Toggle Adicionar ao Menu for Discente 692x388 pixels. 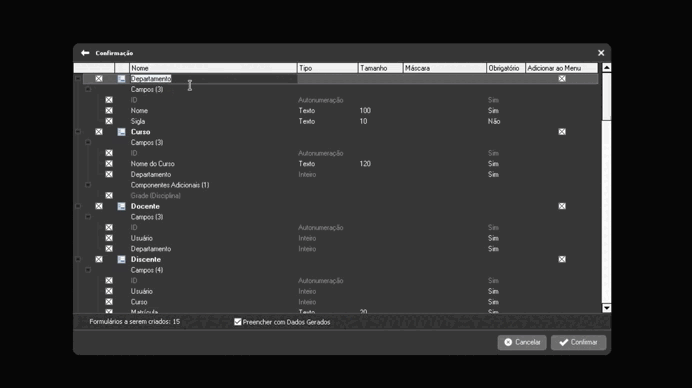(x=562, y=260)
